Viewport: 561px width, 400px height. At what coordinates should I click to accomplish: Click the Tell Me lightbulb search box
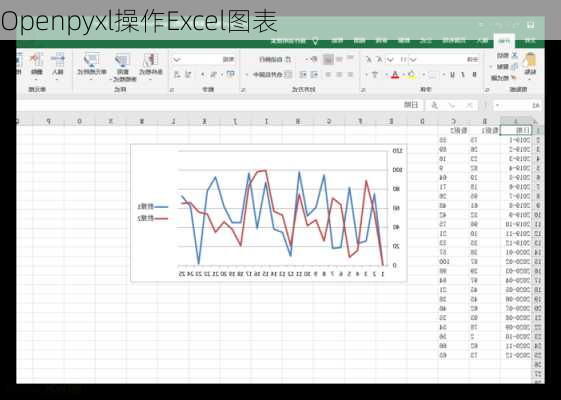tap(292, 41)
